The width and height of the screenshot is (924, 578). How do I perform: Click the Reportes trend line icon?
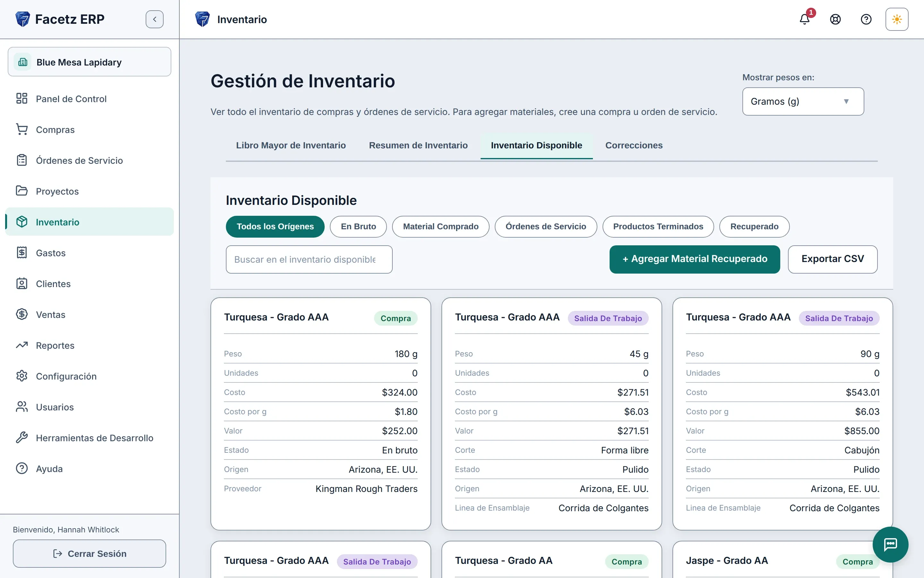click(22, 345)
